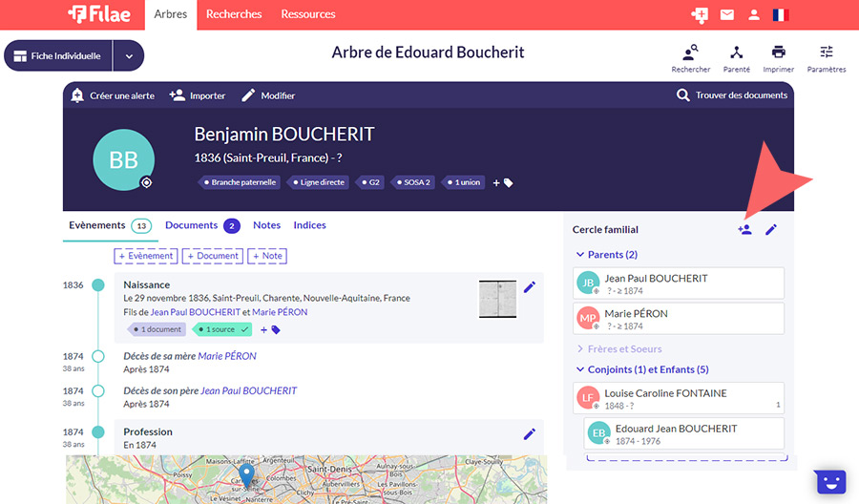Click the Créer une alerte button
This screenshot has height=504, width=859.
coord(111,95)
